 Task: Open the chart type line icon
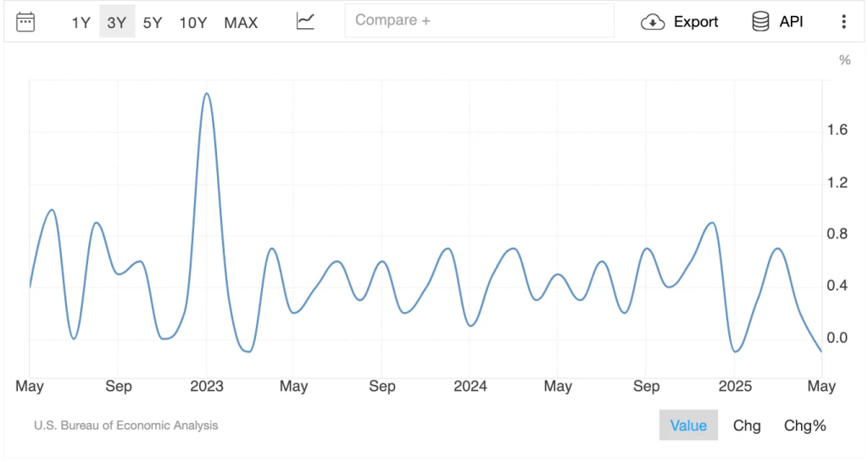point(305,22)
